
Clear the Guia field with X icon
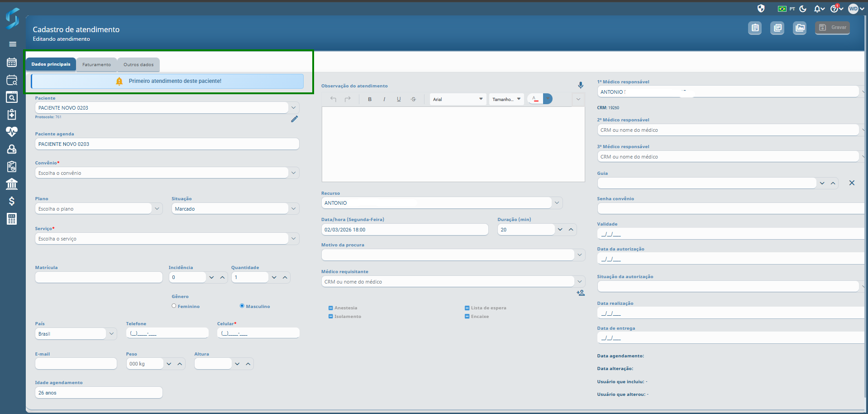coord(851,183)
